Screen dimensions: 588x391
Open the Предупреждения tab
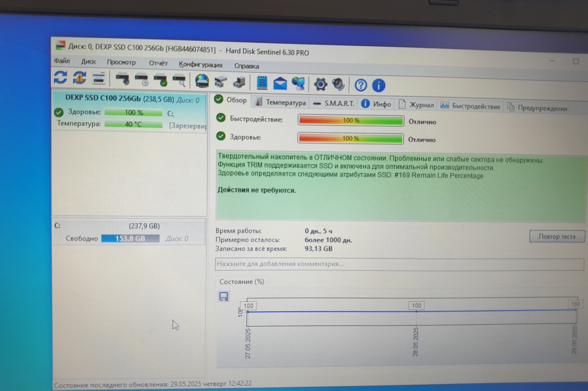click(538, 108)
